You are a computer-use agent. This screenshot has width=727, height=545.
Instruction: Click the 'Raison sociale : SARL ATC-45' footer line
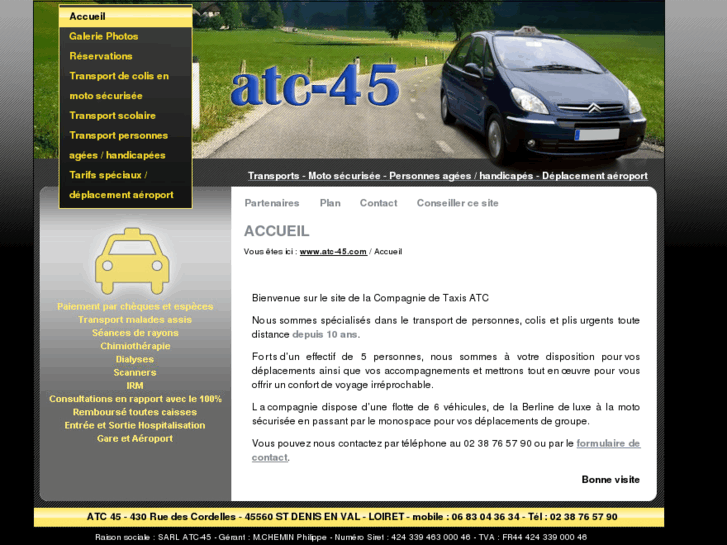click(341, 537)
